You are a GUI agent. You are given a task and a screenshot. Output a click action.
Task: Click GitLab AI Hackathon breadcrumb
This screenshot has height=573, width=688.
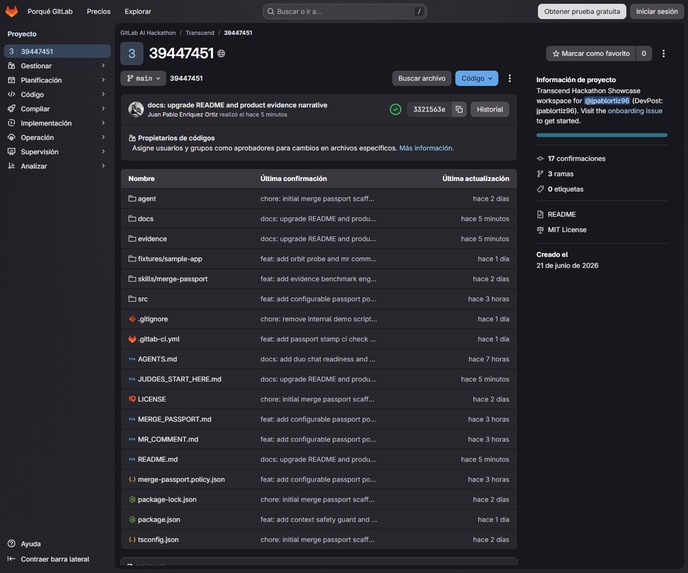[148, 33]
